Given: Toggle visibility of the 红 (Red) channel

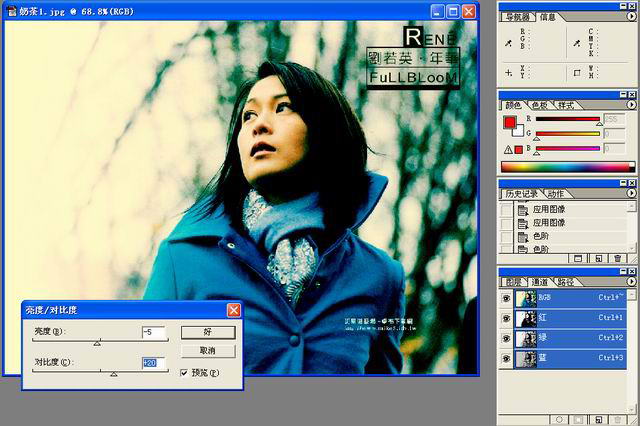Looking at the screenshot, I should (x=505, y=317).
